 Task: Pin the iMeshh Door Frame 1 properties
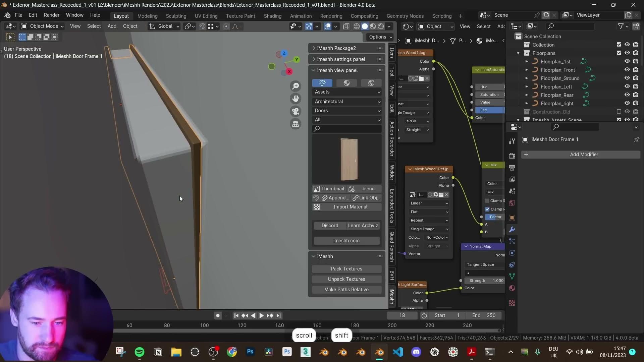[x=636, y=139]
